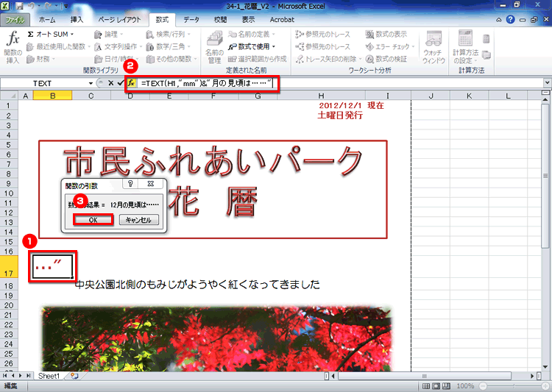
Task: Toggle 数式の表示 mode
Action: [x=386, y=34]
